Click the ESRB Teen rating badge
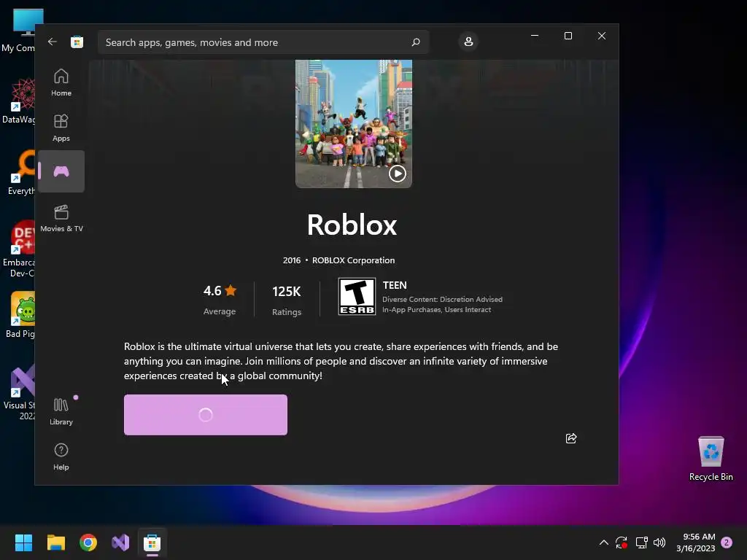The image size is (747, 560). coord(357,297)
